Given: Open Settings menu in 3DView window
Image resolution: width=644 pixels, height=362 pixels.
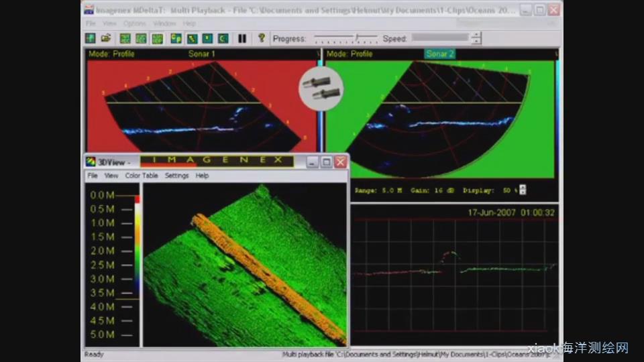Looking at the screenshot, I should coord(176,176).
